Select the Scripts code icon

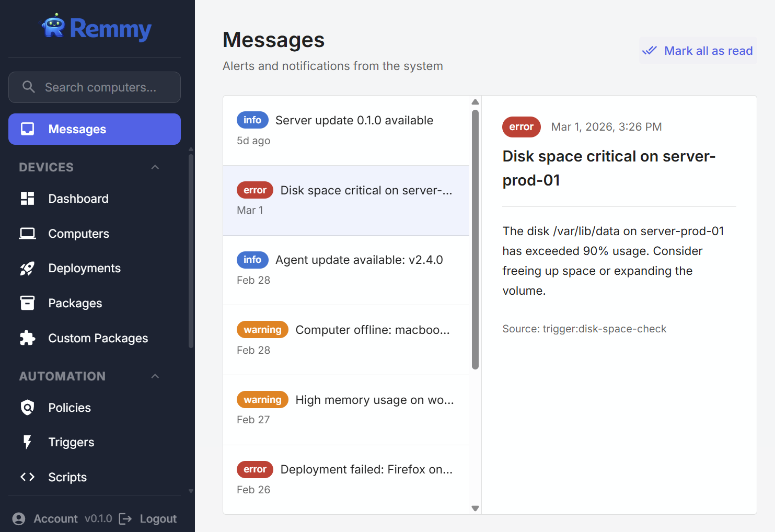pyautogui.click(x=27, y=477)
